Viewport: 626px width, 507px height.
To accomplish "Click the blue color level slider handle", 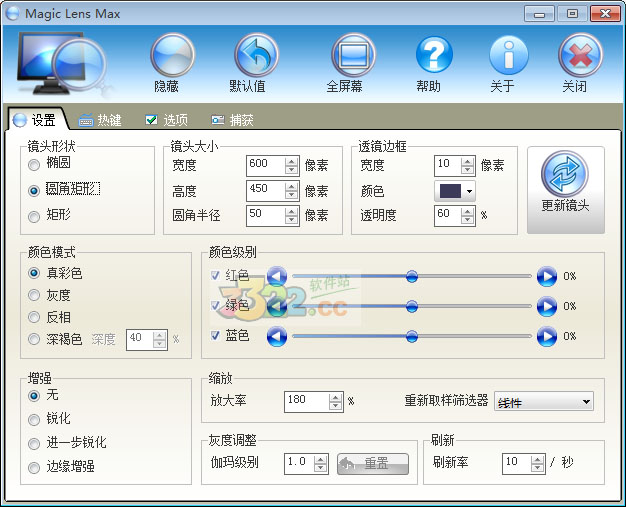I will coord(412,336).
